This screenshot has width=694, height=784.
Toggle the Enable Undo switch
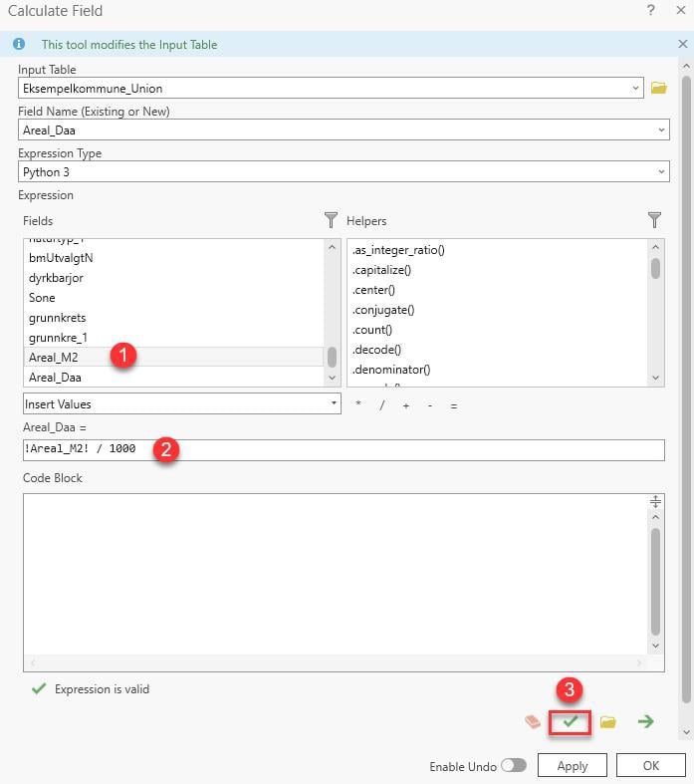coord(514,766)
